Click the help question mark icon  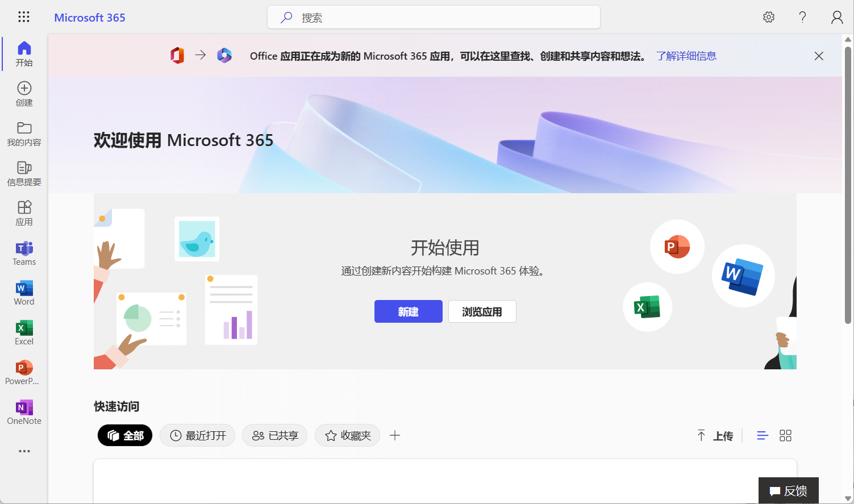coord(802,17)
